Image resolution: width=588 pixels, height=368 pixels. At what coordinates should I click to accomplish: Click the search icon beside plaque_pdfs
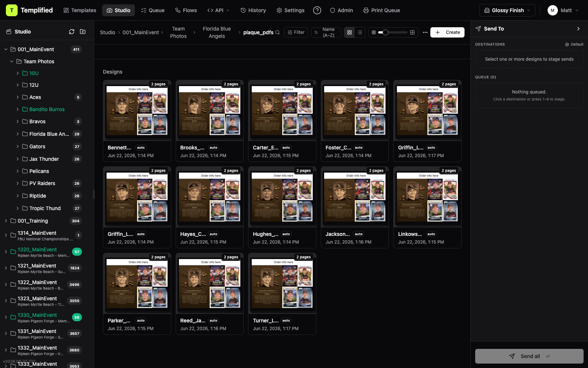pyautogui.click(x=277, y=32)
